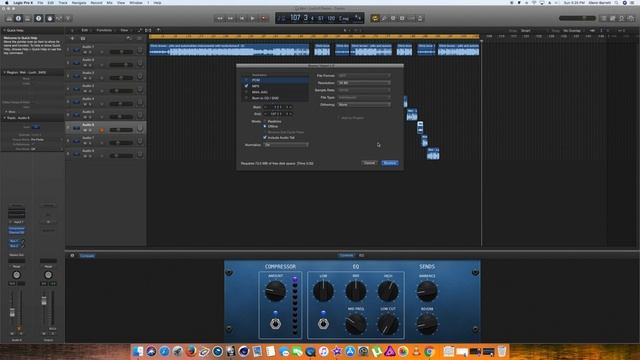This screenshot has width=640, height=360.
Task: Start playback with the Play button
Action: point(253,18)
